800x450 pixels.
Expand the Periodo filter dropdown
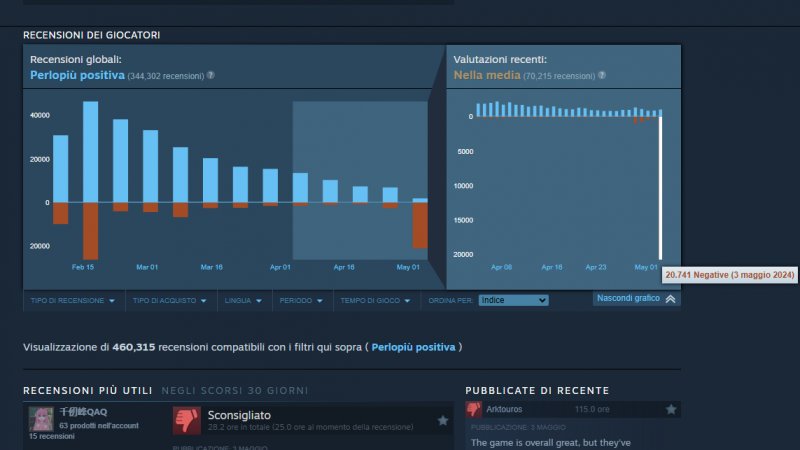pos(301,301)
